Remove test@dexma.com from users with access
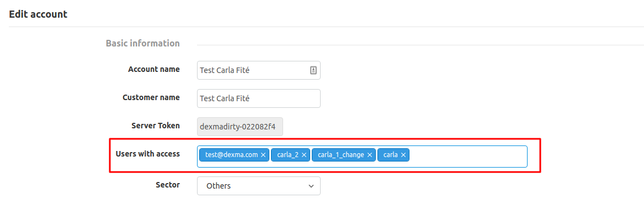644x203 pixels. [263, 155]
